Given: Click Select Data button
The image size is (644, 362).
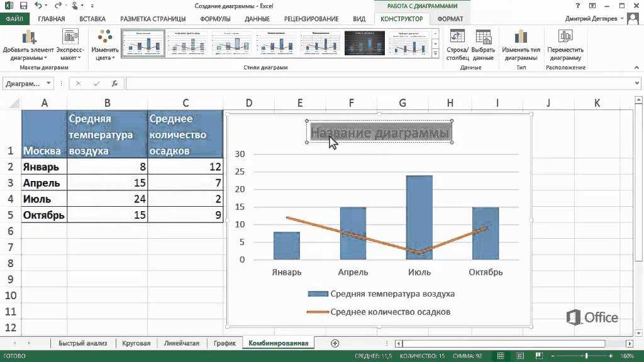Looking at the screenshot, I should [483, 45].
